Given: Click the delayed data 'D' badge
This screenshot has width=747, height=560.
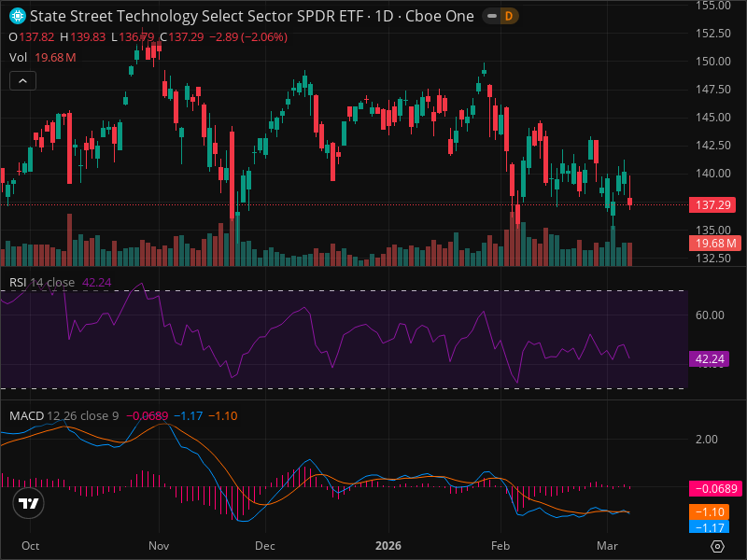Looking at the screenshot, I should pyautogui.click(x=509, y=16).
